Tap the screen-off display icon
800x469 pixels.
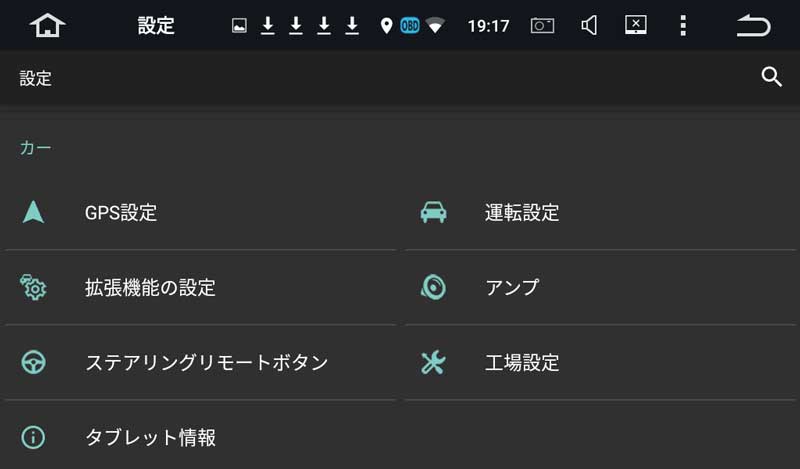[x=636, y=24]
